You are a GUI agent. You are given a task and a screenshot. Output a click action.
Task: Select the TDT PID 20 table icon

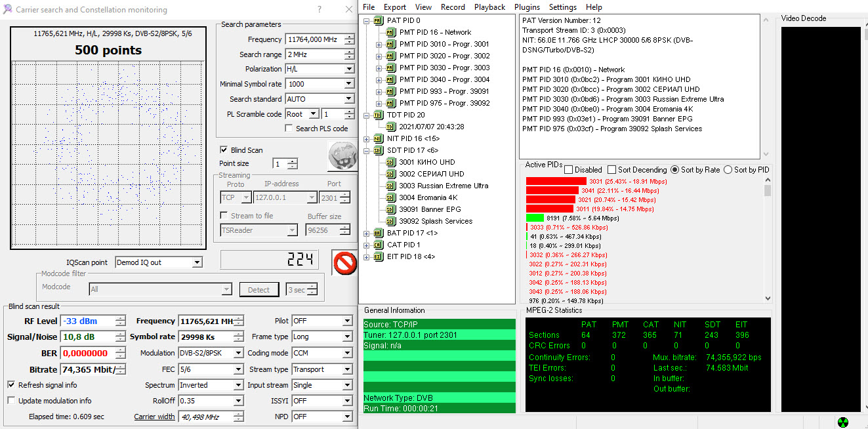point(379,115)
